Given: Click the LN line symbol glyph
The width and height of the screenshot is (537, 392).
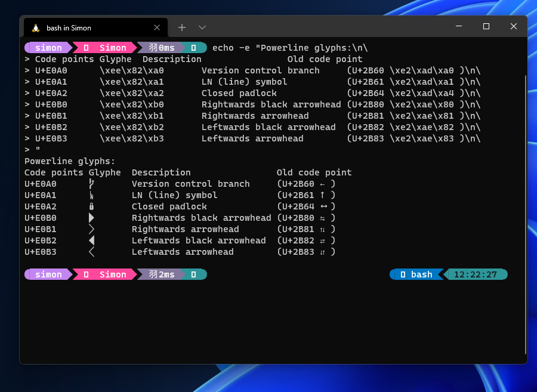Looking at the screenshot, I should [91, 195].
